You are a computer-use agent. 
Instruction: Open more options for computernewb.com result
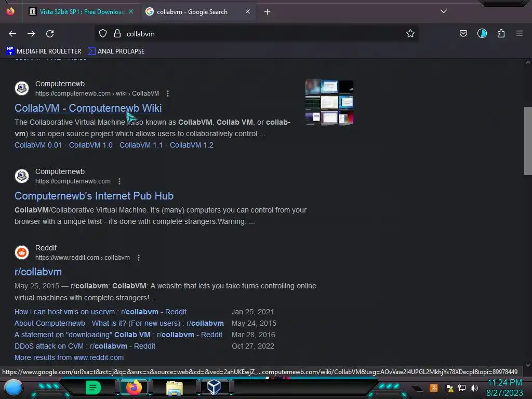(119, 181)
